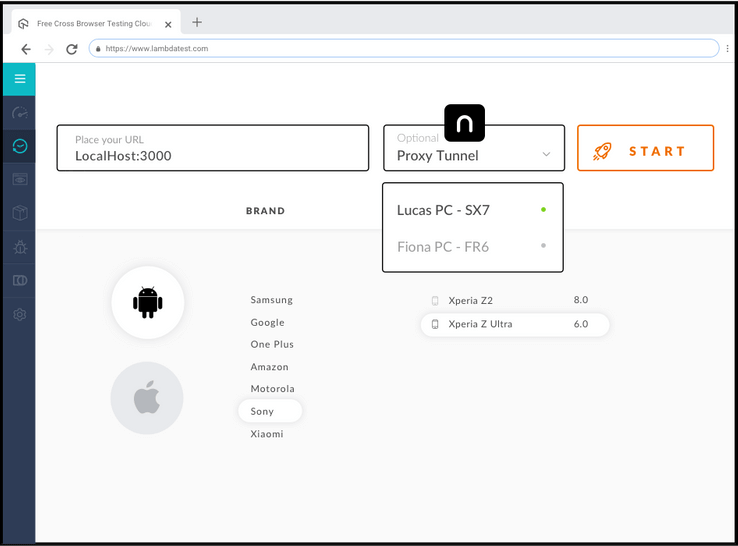Open the dashboard speedometer icon
The width and height of the screenshot is (738, 546).
[19, 113]
